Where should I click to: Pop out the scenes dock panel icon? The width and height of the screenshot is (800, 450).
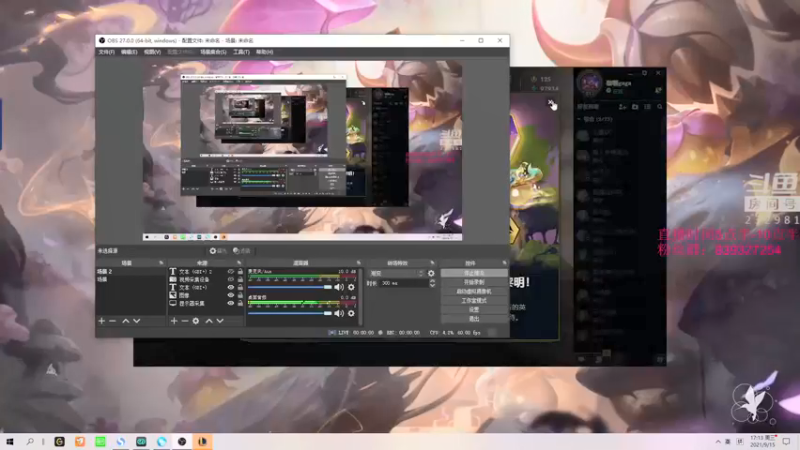point(161,263)
